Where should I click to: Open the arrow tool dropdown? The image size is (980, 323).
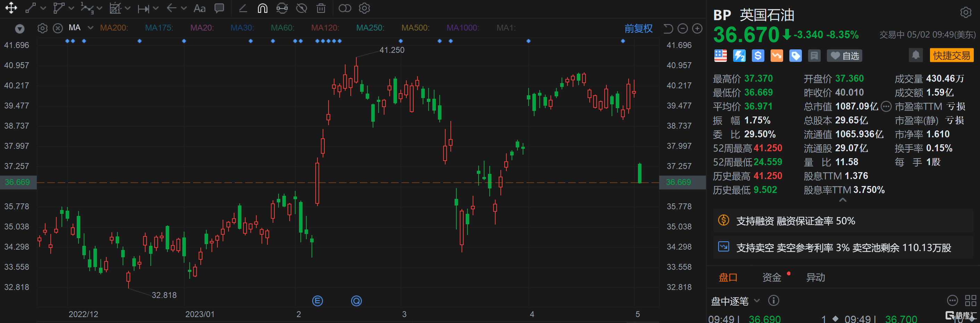pyautogui.click(x=184, y=8)
